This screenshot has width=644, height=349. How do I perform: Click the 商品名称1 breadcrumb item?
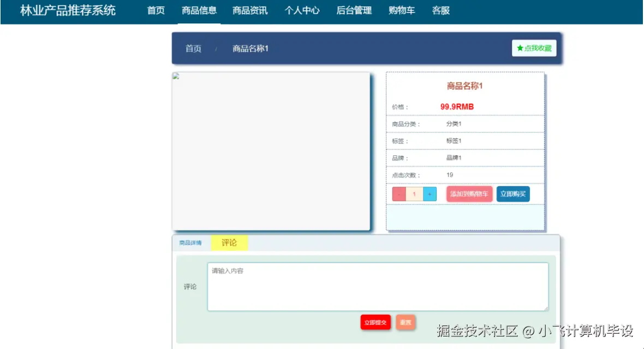click(250, 49)
